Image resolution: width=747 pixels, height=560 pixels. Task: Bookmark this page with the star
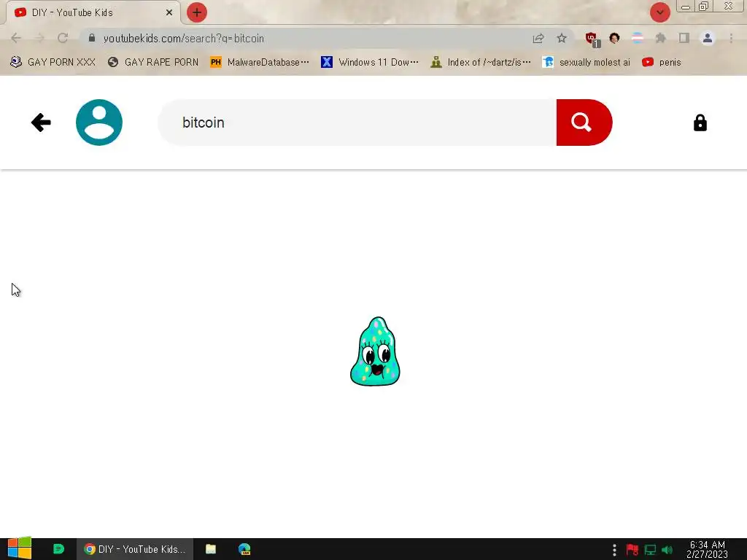click(562, 38)
